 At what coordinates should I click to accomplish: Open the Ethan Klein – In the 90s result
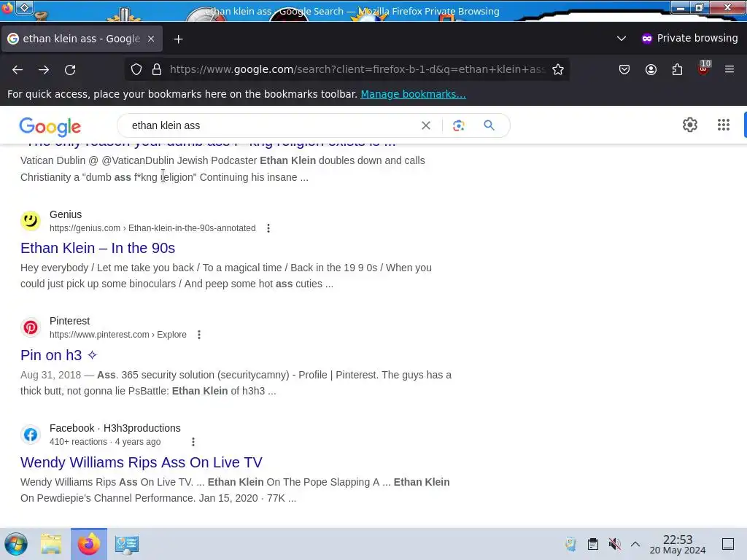(x=98, y=248)
